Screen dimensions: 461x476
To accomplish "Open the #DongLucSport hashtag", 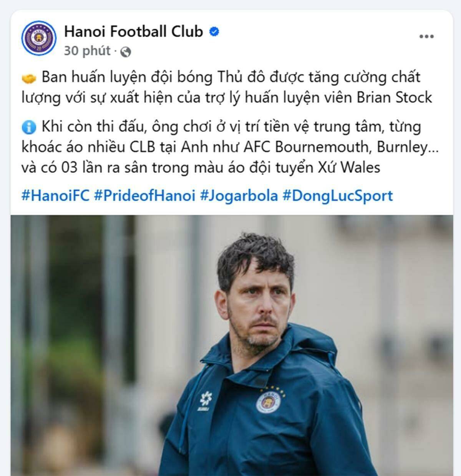I will tap(338, 195).
